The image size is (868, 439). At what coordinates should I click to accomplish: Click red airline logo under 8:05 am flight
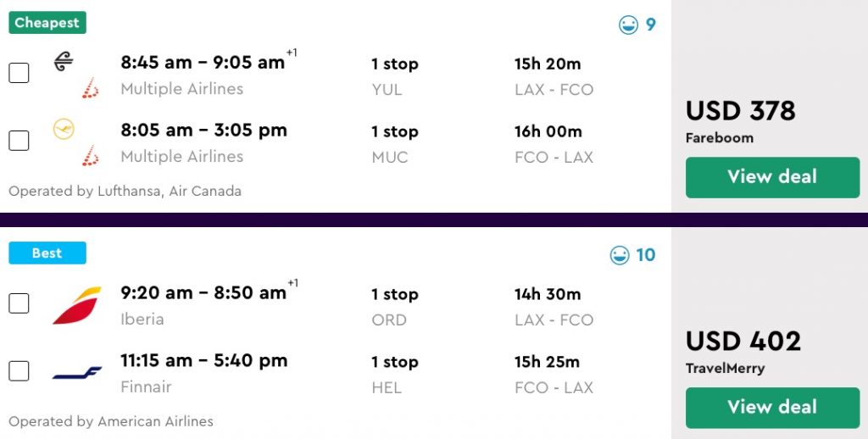click(91, 156)
